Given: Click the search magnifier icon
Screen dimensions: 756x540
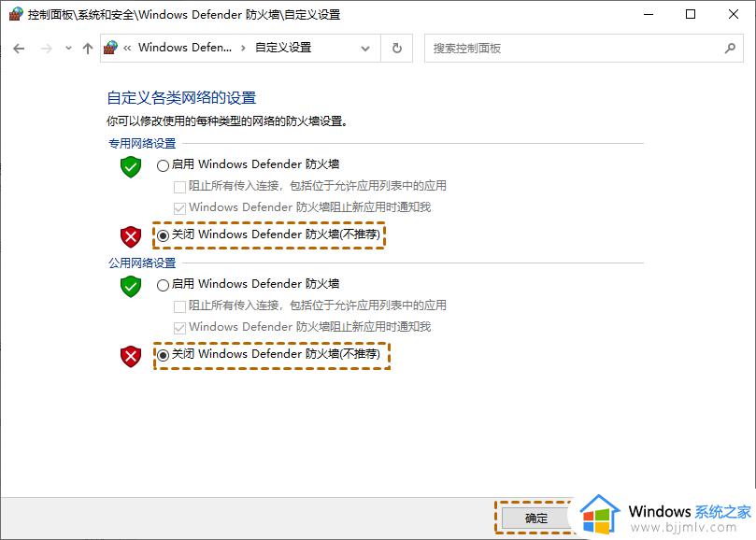Looking at the screenshot, I should point(730,49).
